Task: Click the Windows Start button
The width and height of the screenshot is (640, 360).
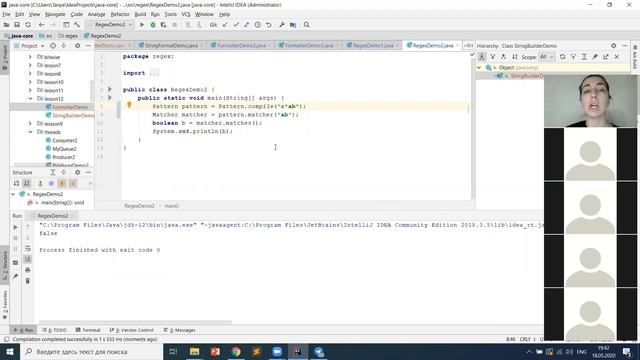Action: pyautogui.click(x=9, y=351)
